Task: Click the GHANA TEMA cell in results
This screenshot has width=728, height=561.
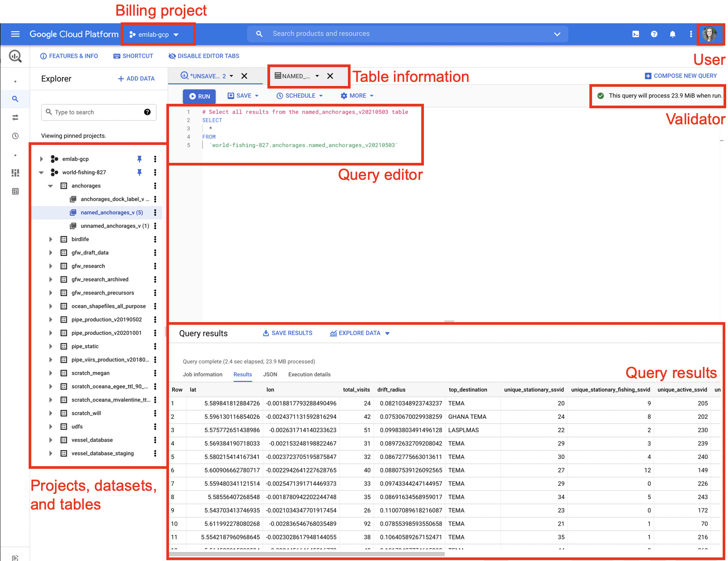Action: (x=467, y=416)
